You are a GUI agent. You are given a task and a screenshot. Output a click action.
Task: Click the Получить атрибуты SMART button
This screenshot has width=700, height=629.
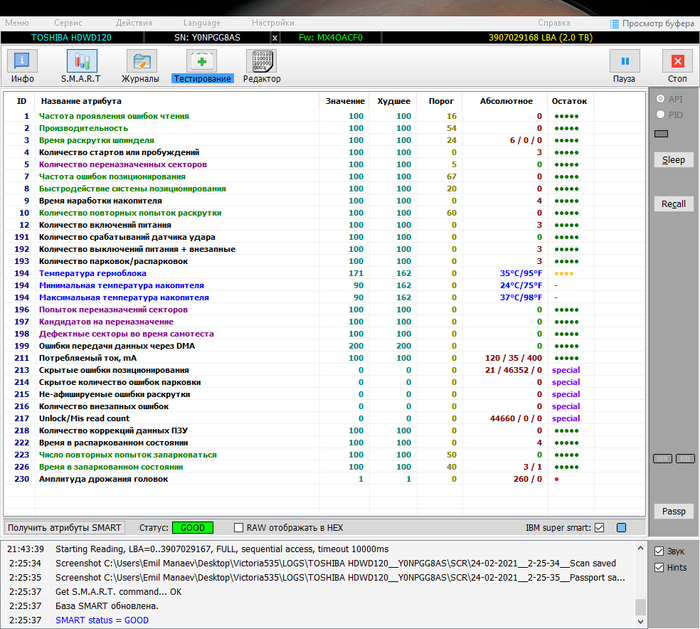(x=65, y=527)
